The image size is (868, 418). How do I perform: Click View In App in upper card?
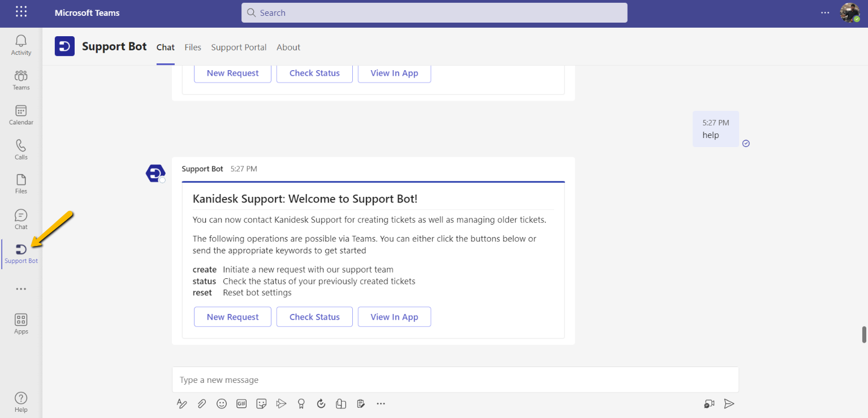tap(394, 74)
